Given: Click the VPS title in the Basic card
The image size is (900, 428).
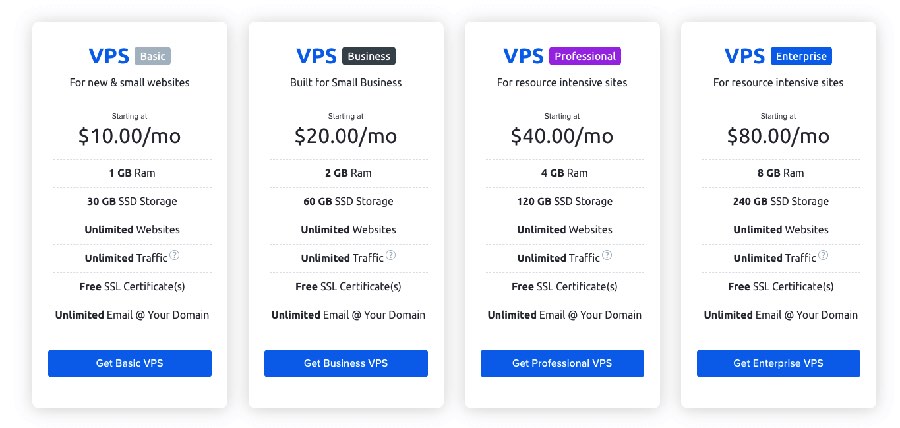Looking at the screenshot, I should click(109, 56).
